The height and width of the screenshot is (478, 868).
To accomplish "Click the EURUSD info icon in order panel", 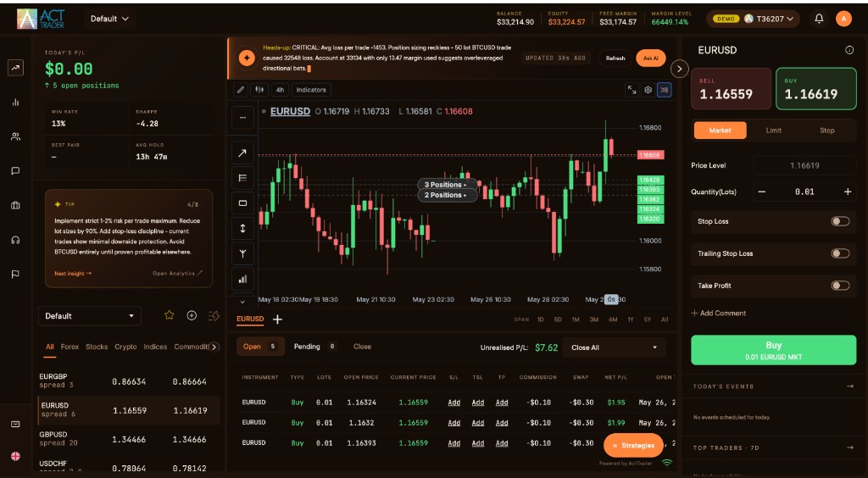I will point(849,50).
